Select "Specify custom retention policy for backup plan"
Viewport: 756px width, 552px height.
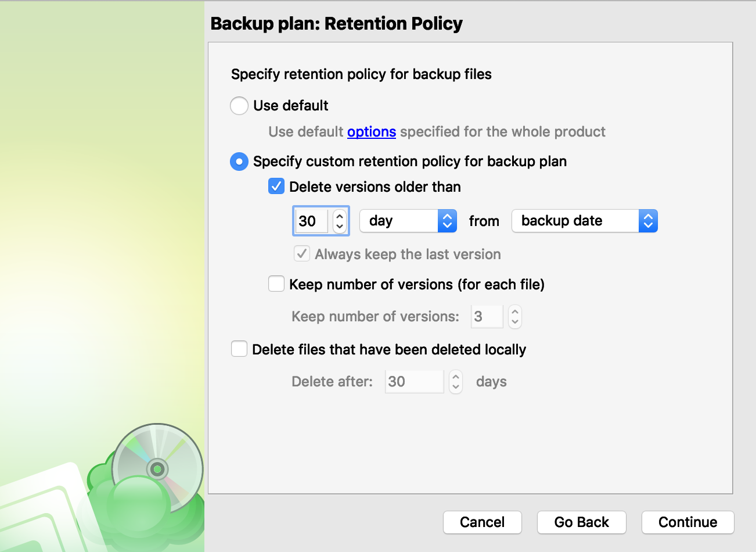239,162
